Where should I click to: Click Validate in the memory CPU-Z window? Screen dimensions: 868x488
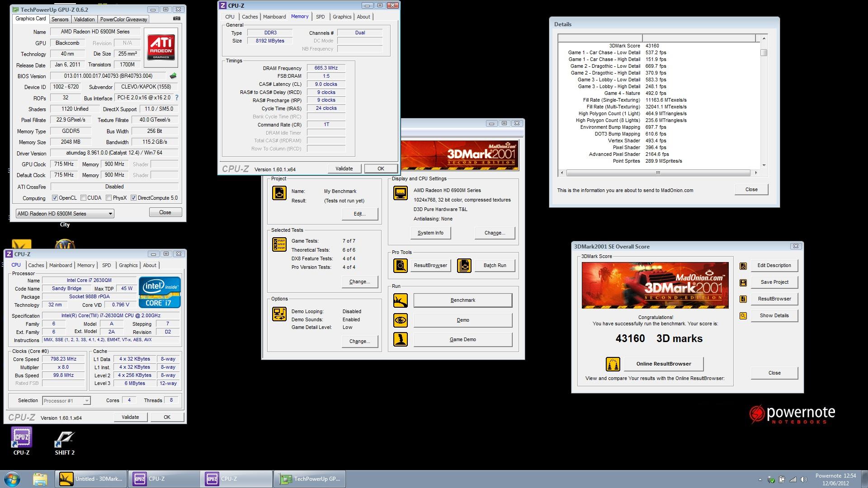344,169
